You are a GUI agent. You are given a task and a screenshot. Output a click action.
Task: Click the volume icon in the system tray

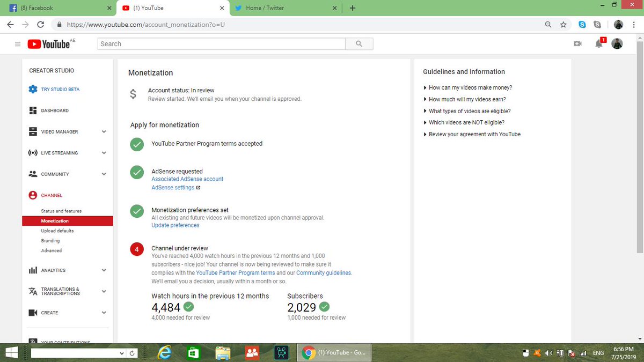pyautogui.click(x=548, y=353)
